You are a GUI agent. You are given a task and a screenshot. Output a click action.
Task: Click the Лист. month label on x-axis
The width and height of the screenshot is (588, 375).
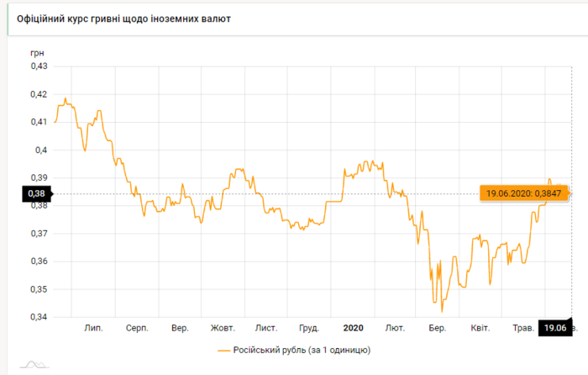tap(266, 329)
